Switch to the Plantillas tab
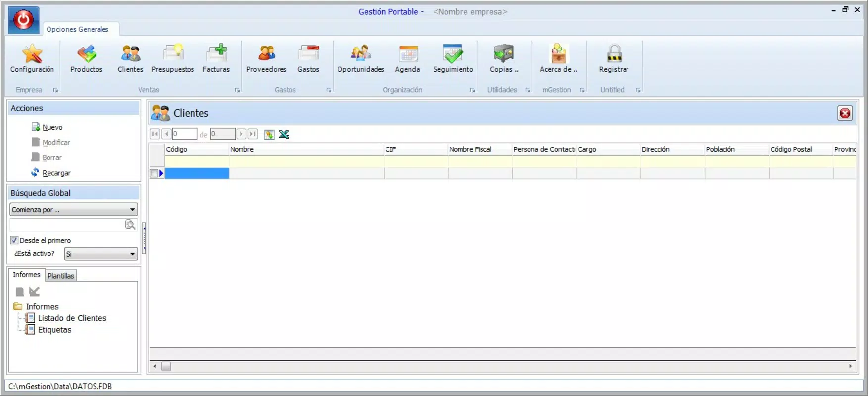868x396 pixels. (x=61, y=276)
